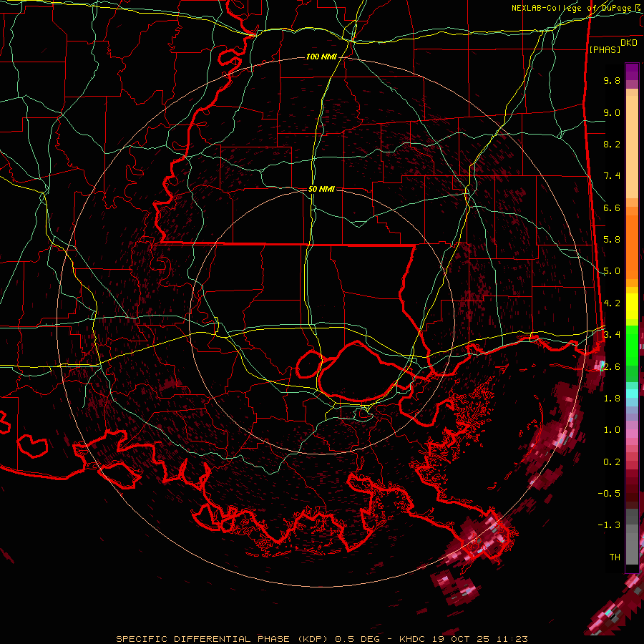Click the 1.8 value on the color scale
The height and width of the screenshot is (644, 644).
(612, 399)
